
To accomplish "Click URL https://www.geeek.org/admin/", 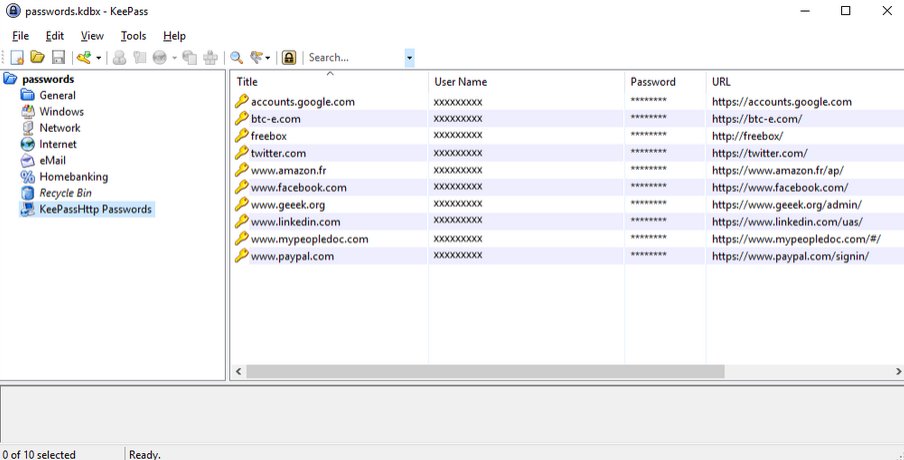I will pyautogui.click(x=787, y=205).
